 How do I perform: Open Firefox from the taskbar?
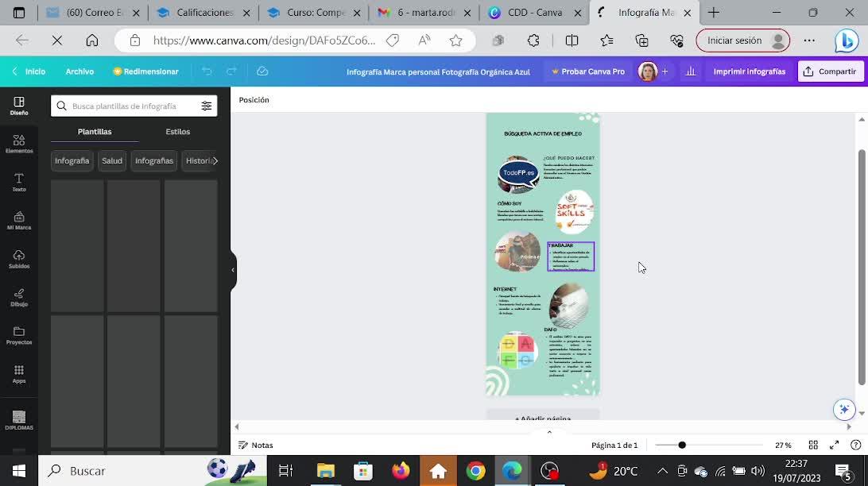[401, 471]
